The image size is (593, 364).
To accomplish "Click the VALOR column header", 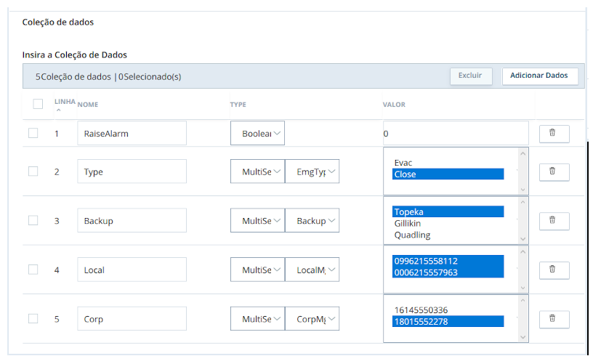I will (394, 105).
